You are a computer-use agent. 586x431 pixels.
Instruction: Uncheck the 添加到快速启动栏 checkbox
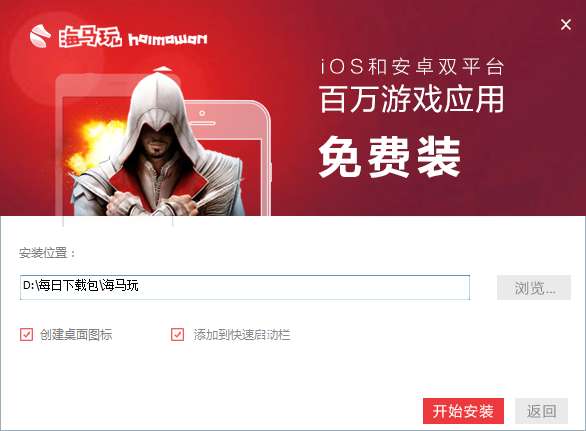pyautogui.click(x=178, y=334)
